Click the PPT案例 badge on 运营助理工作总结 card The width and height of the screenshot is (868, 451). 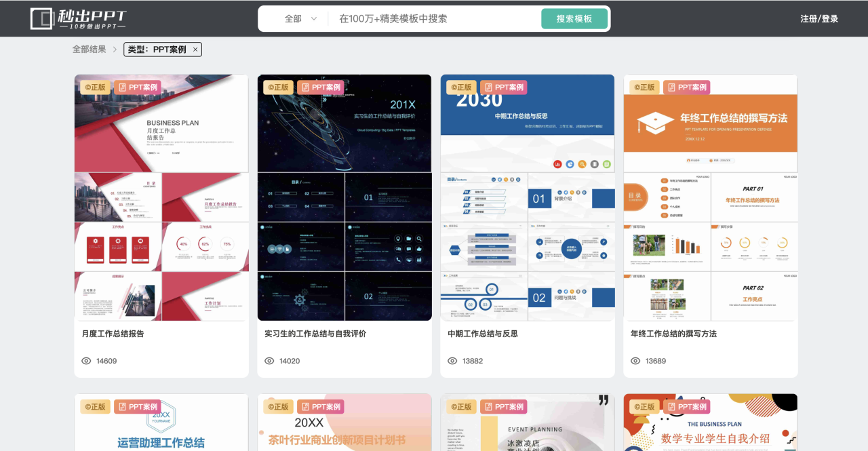pos(138,407)
